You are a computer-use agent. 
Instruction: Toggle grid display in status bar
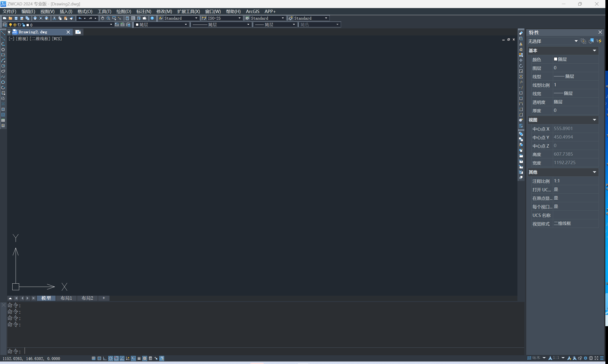coord(99,358)
